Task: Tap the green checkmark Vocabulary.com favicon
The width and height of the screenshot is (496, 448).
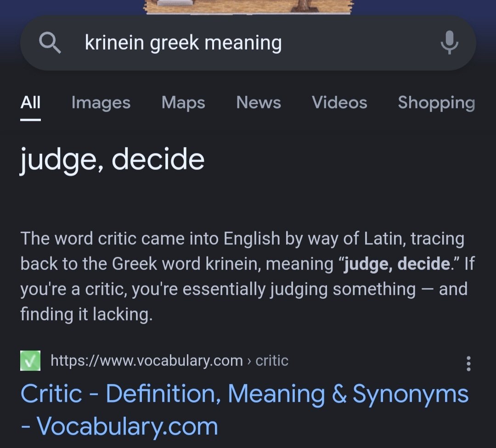Action: coord(30,361)
